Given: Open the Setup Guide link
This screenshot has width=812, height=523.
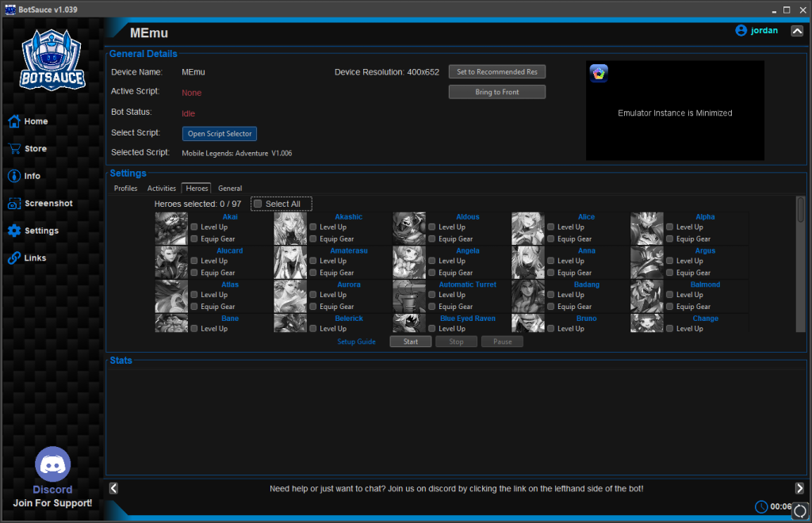Looking at the screenshot, I should click(356, 342).
